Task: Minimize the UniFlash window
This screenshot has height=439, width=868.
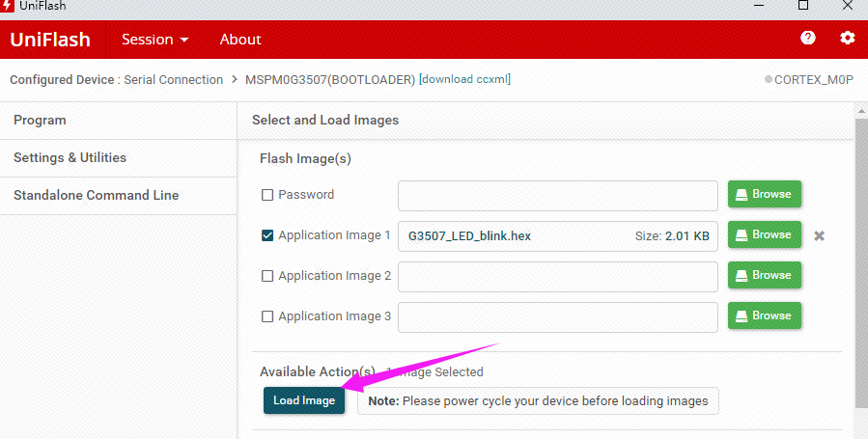Action: tap(759, 6)
